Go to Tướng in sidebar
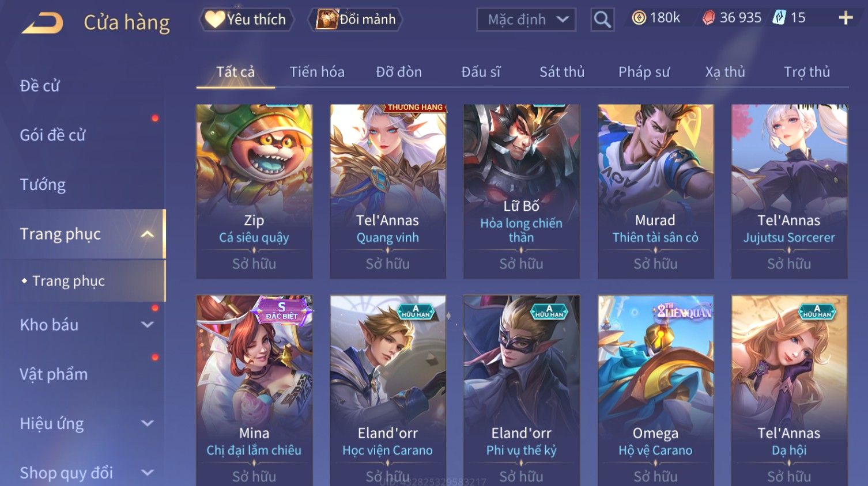Image resolution: width=868 pixels, height=486 pixels. click(43, 185)
